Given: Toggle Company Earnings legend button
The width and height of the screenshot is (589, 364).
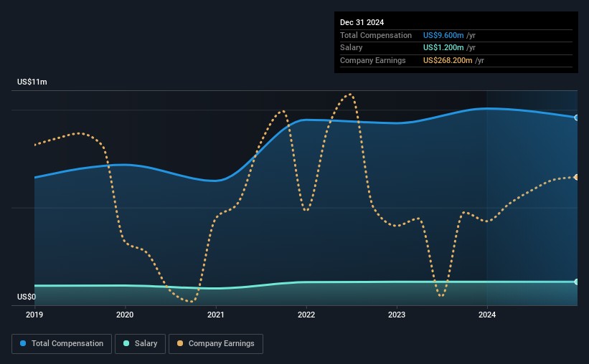Looking at the screenshot, I should click(x=215, y=344).
